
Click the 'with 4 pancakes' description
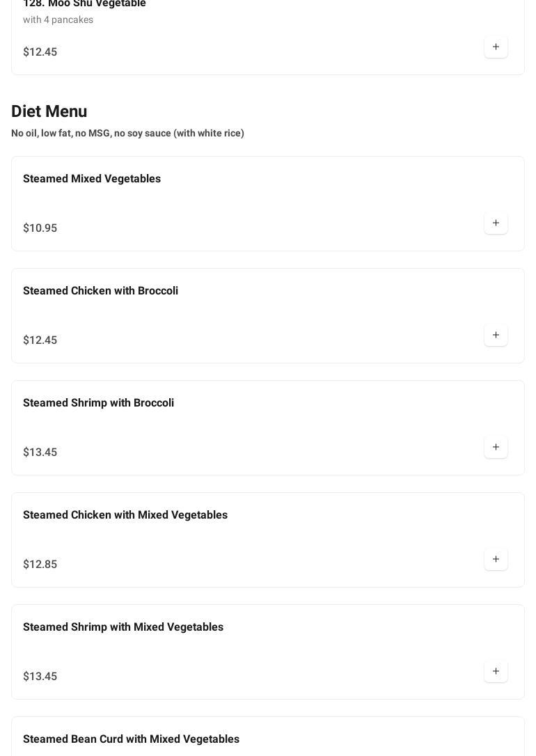58,19
